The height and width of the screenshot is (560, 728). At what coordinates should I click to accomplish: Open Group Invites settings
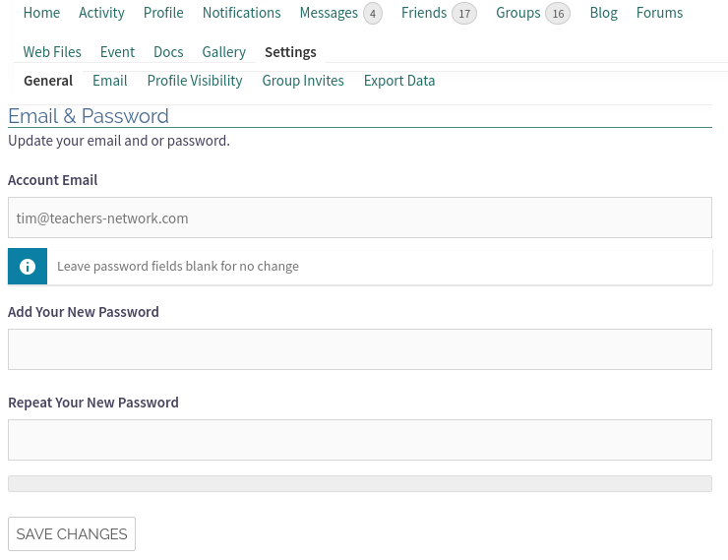pos(303,81)
